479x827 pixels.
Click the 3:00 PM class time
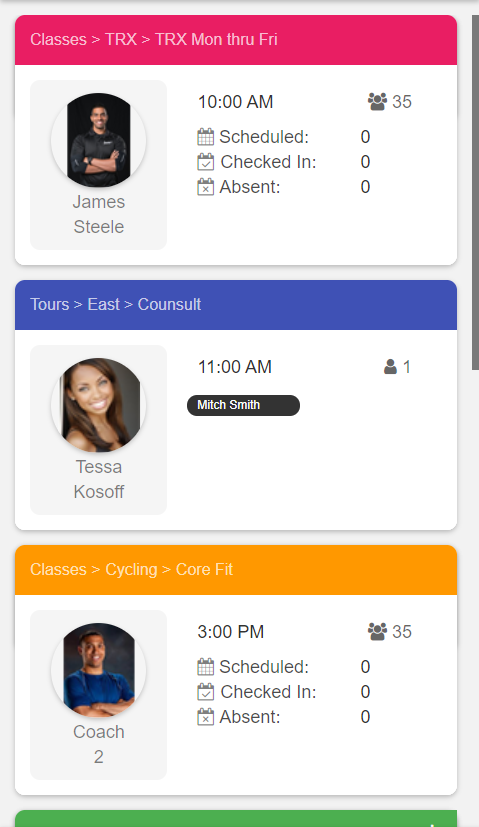[231, 632]
